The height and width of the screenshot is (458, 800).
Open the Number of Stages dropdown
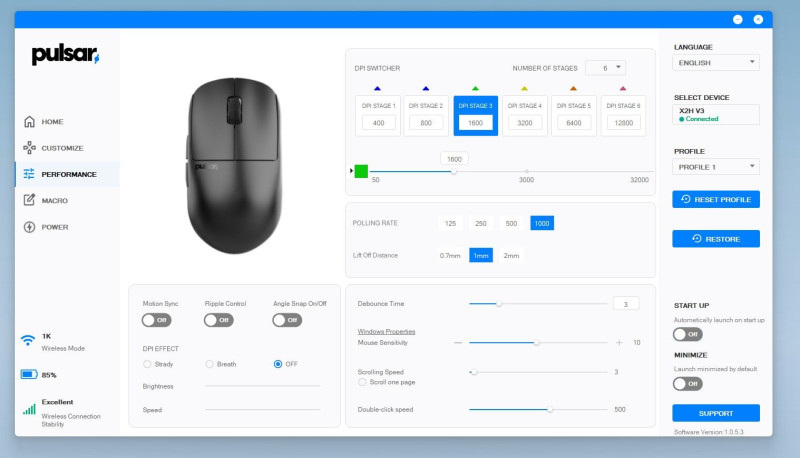click(x=605, y=68)
